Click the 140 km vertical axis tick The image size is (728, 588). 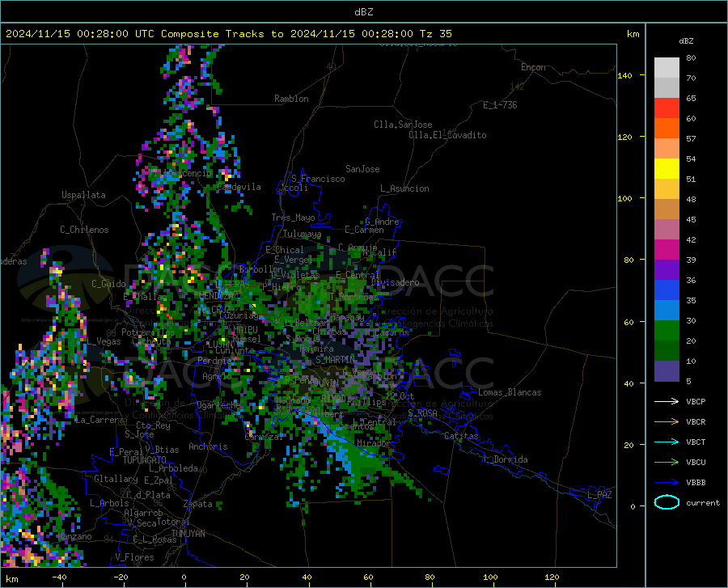point(625,75)
